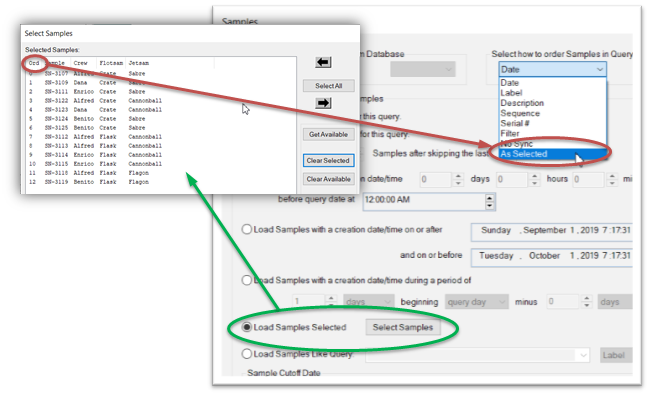
Task: Select the Load Samples Selected radio button
Action: tap(247, 327)
